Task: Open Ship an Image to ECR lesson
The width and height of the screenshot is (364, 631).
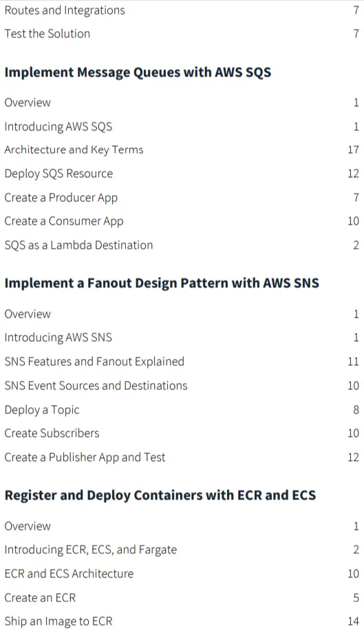Action: pyautogui.click(x=58, y=621)
